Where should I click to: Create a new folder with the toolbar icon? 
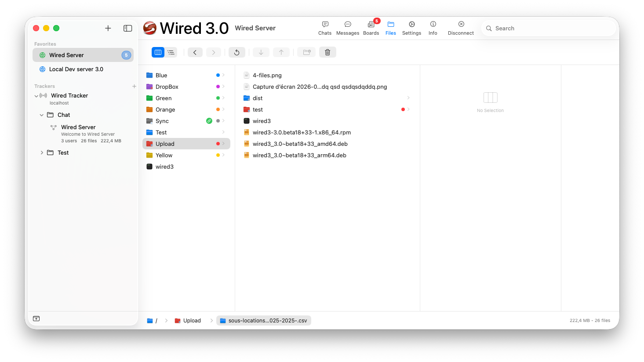(x=306, y=52)
